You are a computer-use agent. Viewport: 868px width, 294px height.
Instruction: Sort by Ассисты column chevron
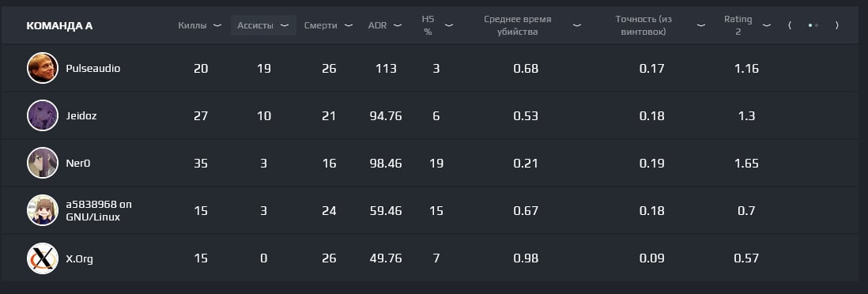tap(285, 25)
